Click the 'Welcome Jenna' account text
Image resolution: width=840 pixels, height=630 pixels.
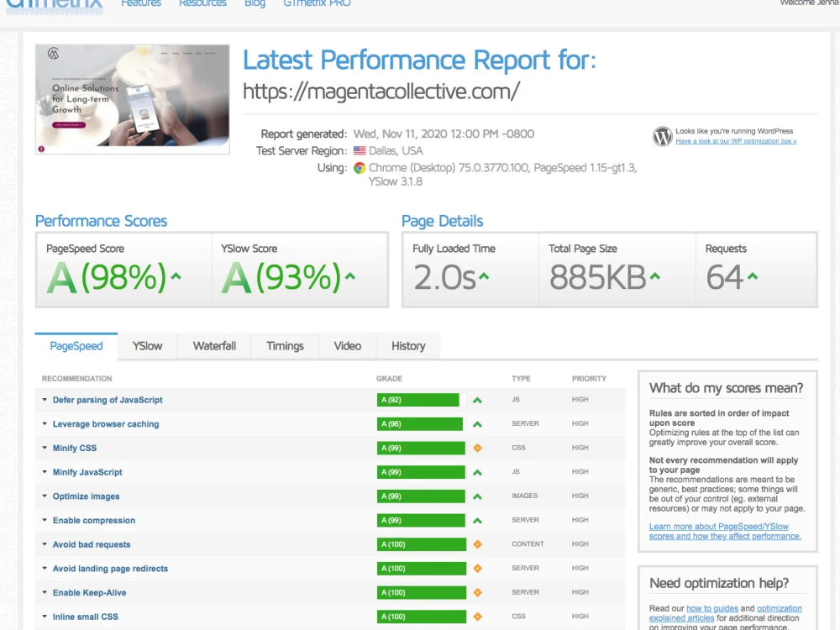(x=810, y=3)
